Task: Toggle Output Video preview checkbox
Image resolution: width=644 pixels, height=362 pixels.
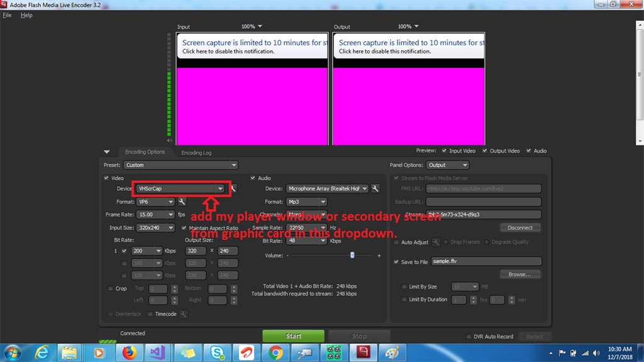Action: pos(485,150)
